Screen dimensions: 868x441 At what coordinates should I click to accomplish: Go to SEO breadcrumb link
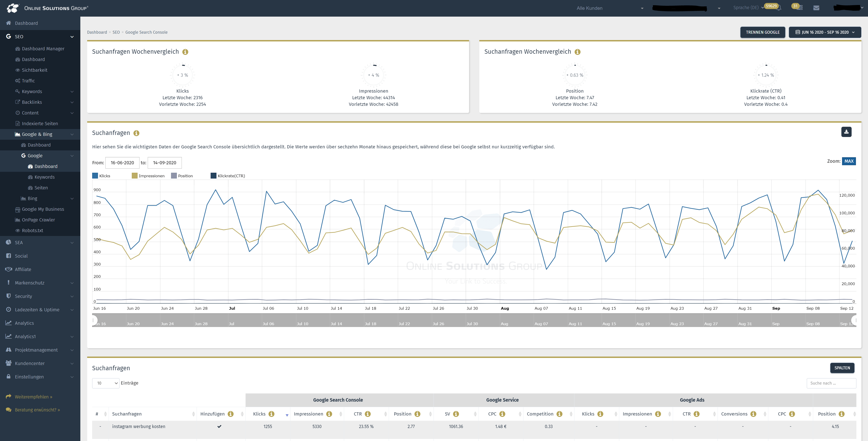(x=116, y=32)
